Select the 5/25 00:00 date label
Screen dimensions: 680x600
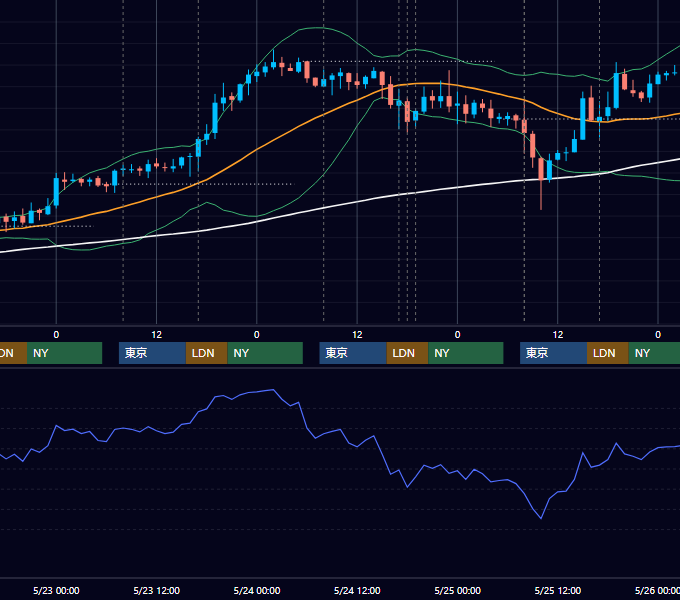tap(458, 590)
